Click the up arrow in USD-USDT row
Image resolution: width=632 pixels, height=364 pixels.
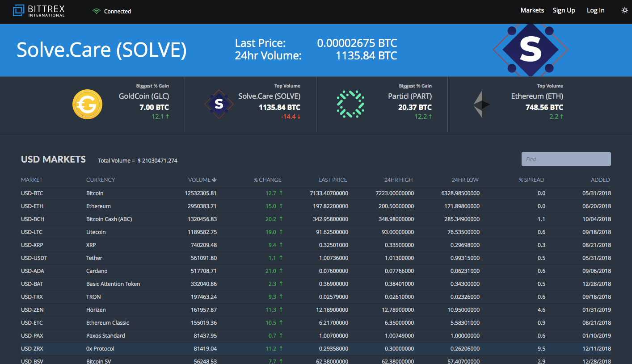(281, 258)
